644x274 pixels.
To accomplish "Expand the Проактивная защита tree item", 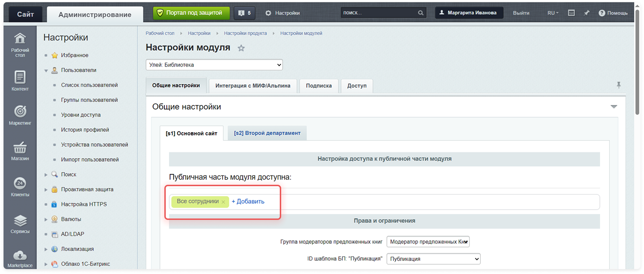I will pos(46,190).
